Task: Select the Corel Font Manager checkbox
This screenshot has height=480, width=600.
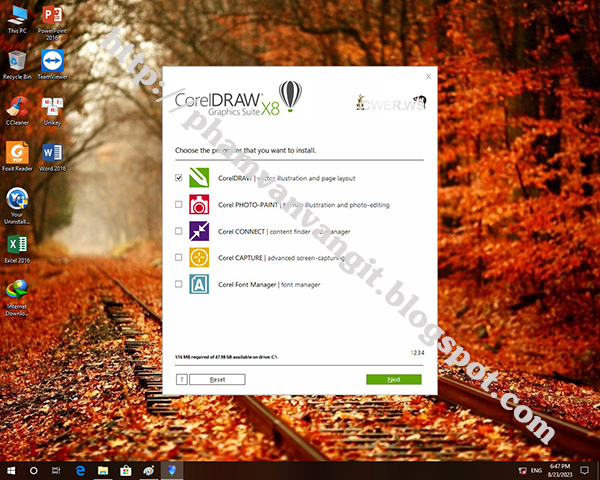Action: [179, 284]
